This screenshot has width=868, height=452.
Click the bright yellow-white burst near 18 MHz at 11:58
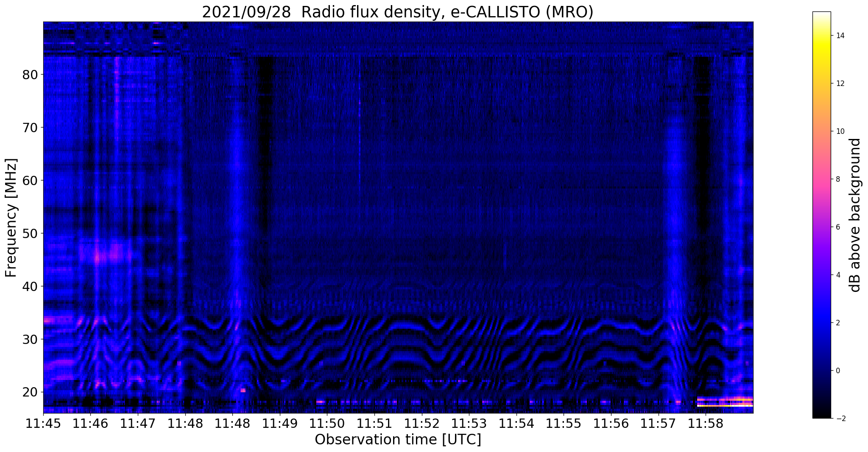(x=725, y=402)
